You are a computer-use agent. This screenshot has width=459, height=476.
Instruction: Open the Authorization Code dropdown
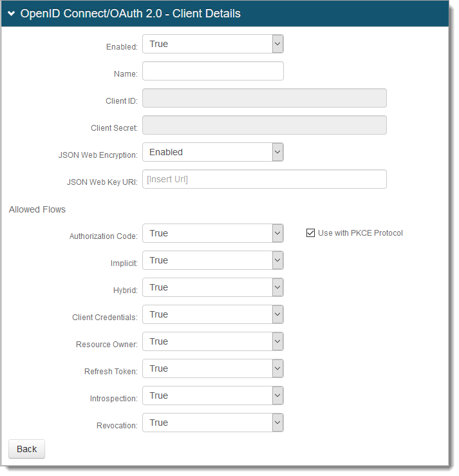(212, 234)
